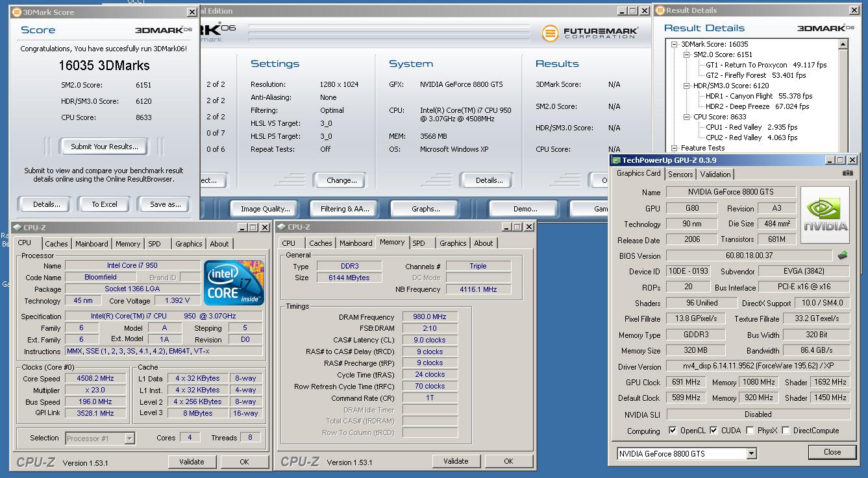Click the Result Details scroll-up arrow

click(x=843, y=45)
